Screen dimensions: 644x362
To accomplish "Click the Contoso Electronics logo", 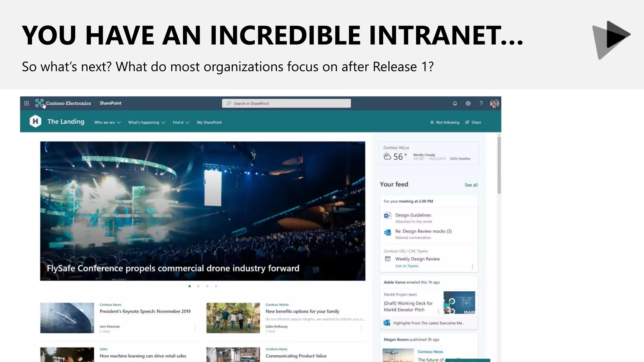I will click(40, 103).
